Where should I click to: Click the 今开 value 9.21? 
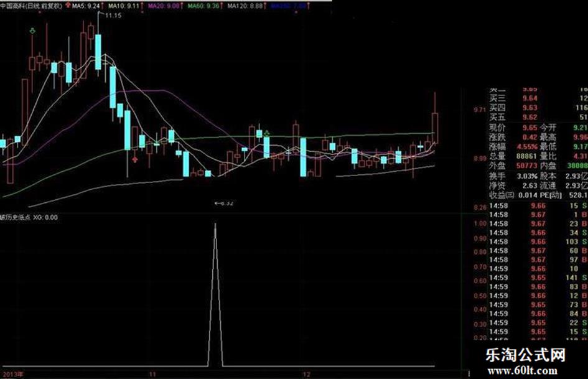click(580, 128)
